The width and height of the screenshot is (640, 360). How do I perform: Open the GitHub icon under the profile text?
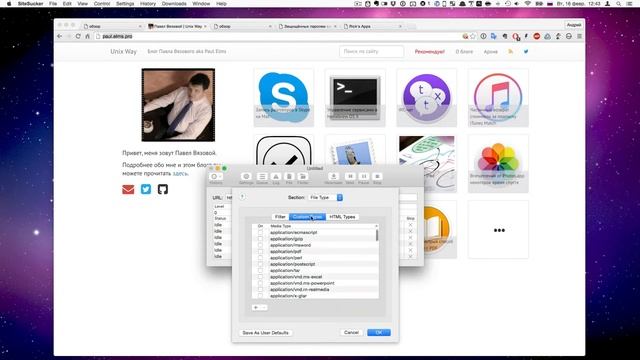pyautogui.click(x=163, y=189)
